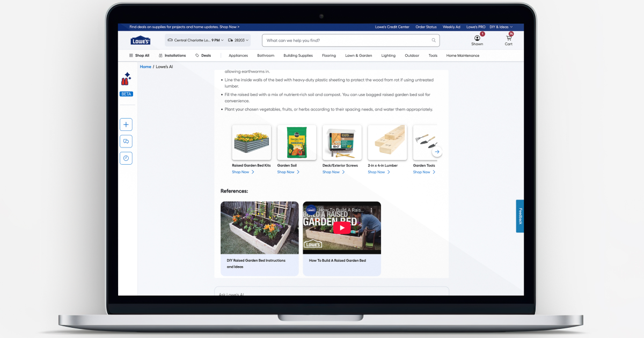The width and height of the screenshot is (644, 338).
Task: Click DIY Raised Garden Bed Instructions title
Action: pos(256,263)
